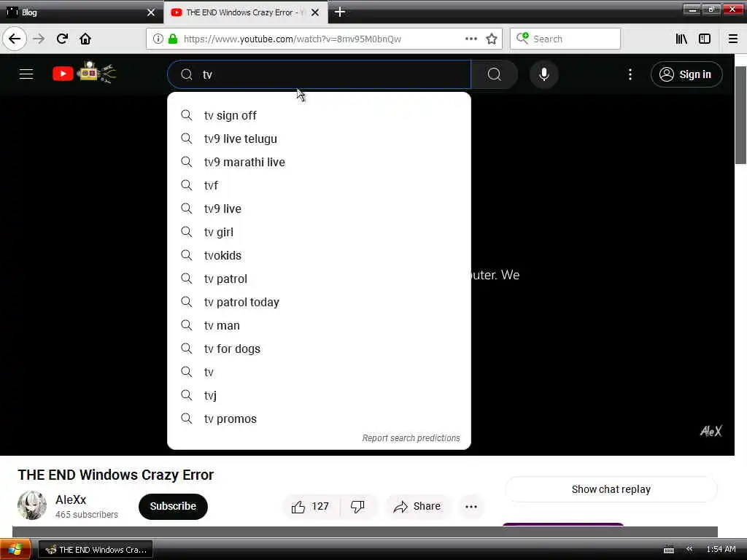Click the Firefox back arrow button
747x560 pixels.
(x=15, y=39)
